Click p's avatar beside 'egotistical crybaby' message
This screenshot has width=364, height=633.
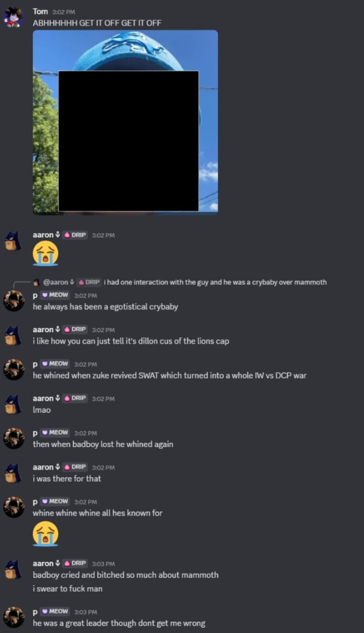tap(14, 300)
